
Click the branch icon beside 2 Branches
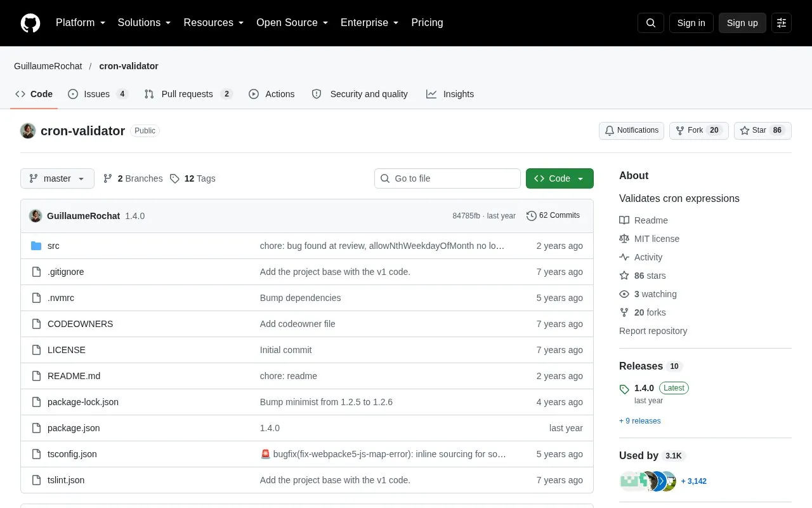click(108, 178)
